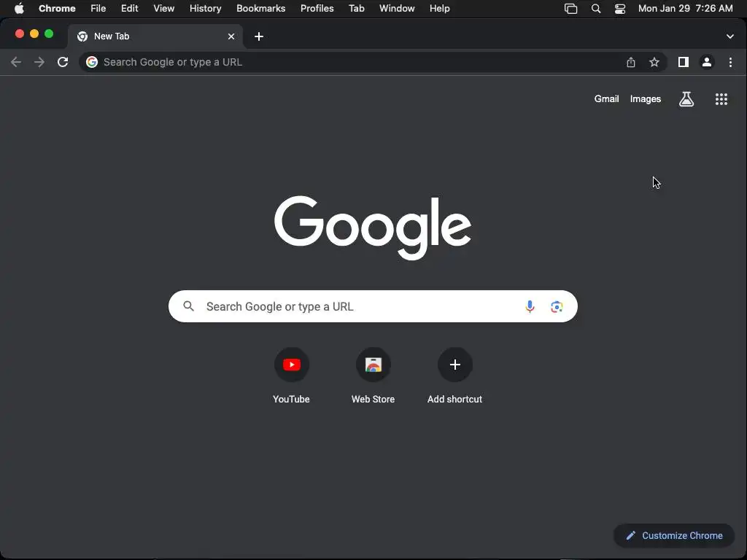This screenshot has width=747, height=560.
Task: Open the Images link
Action: (646, 99)
